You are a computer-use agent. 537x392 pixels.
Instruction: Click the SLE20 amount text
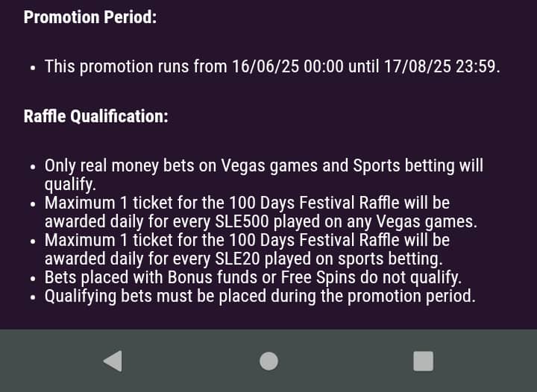237,259
